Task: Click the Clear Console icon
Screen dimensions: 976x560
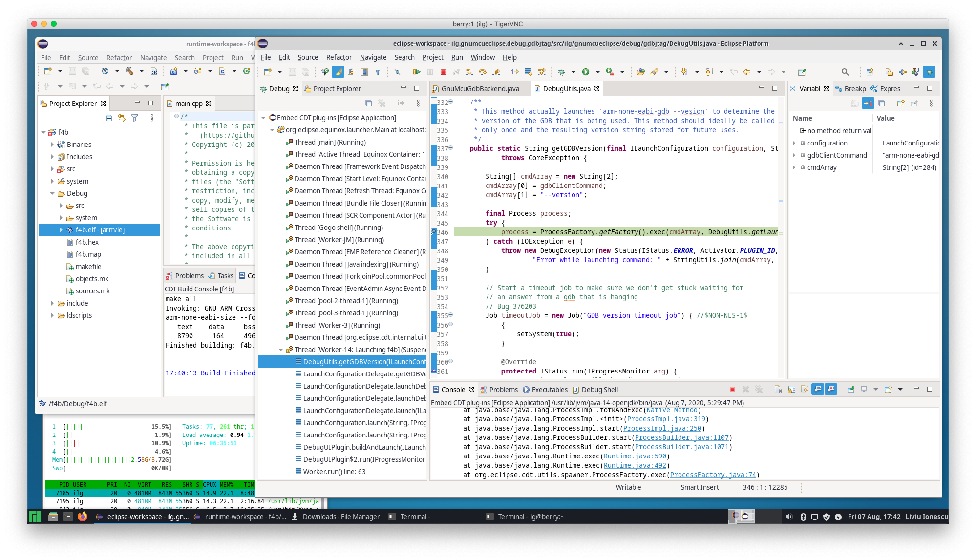Action: pos(778,389)
